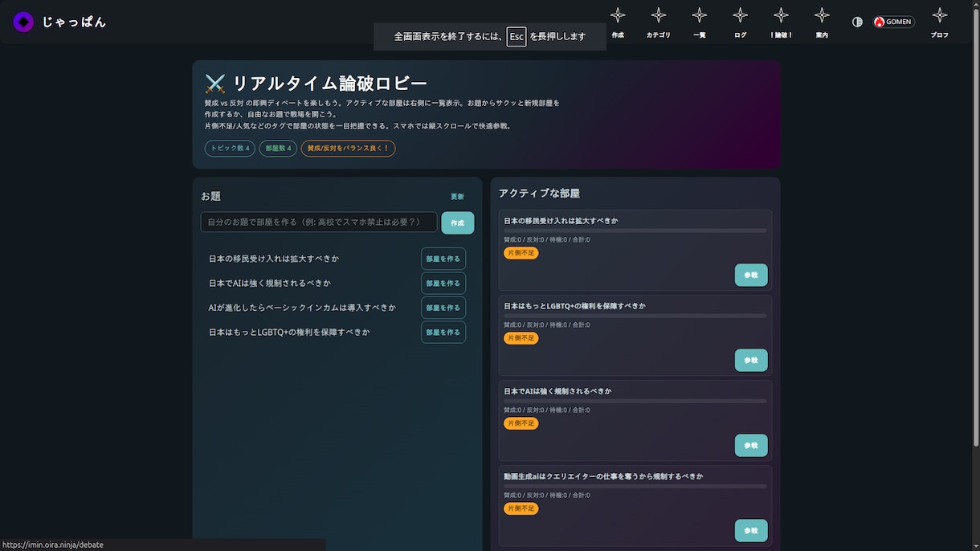Screen dimensions: 980x551
Task: Click the progress bar of 動画生成ai room
Action: tap(635, 486)
